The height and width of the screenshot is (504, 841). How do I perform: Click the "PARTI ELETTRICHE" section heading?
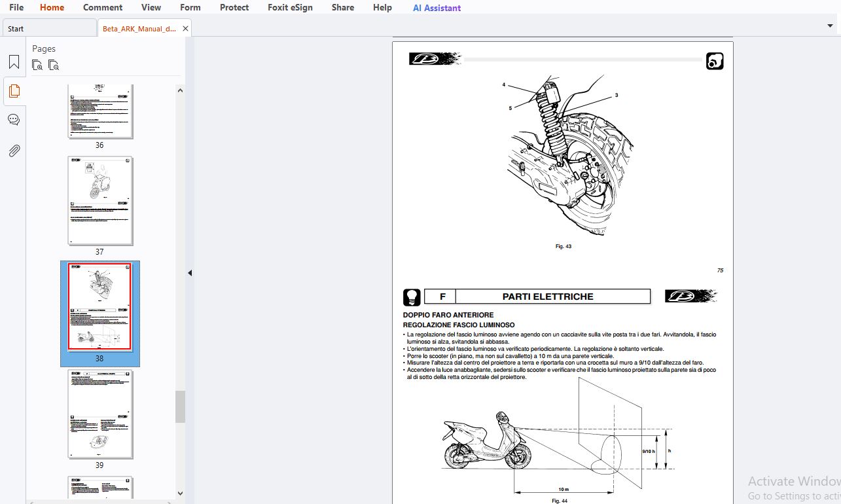(x=548, y=297)
